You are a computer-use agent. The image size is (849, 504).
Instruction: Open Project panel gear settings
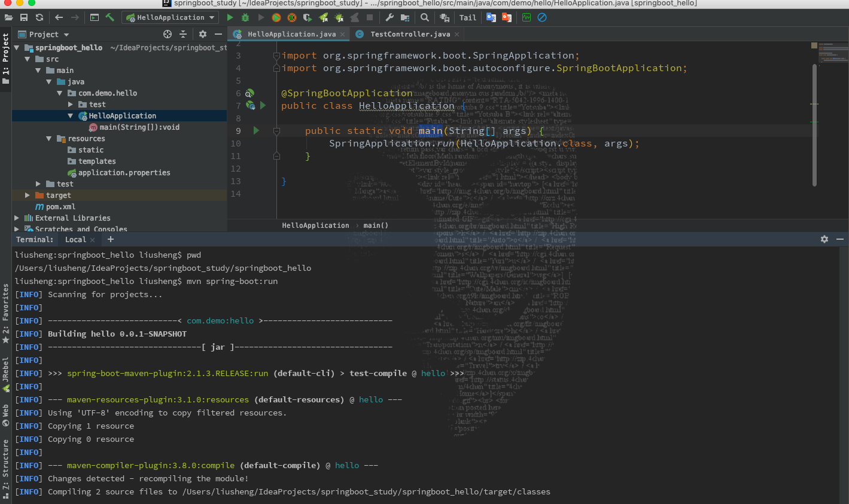pos(203,34)
